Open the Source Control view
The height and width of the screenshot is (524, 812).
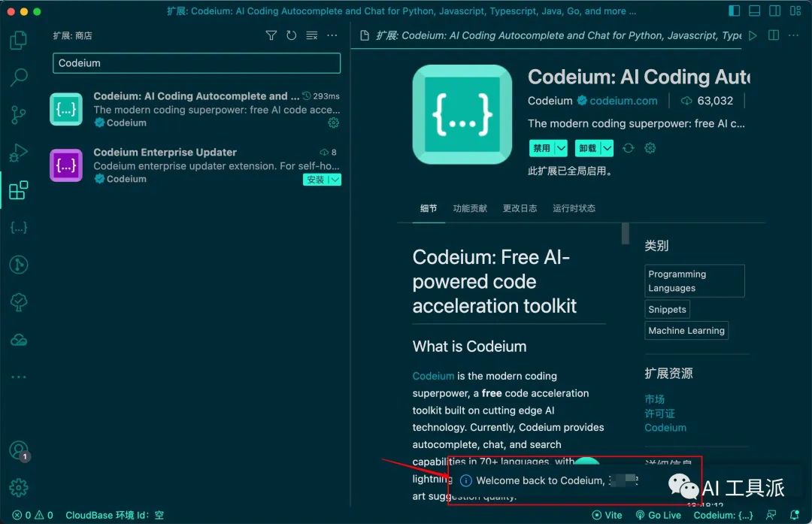19,114
